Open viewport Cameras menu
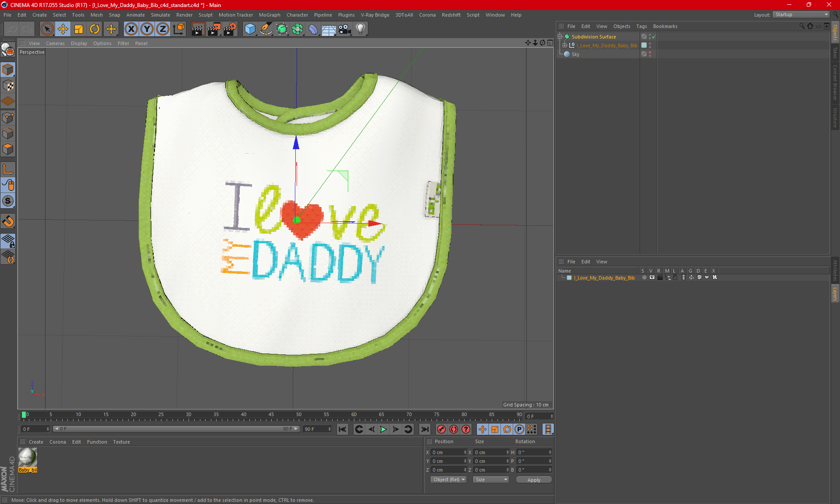 pyautogui.click(x=55, y=43)
